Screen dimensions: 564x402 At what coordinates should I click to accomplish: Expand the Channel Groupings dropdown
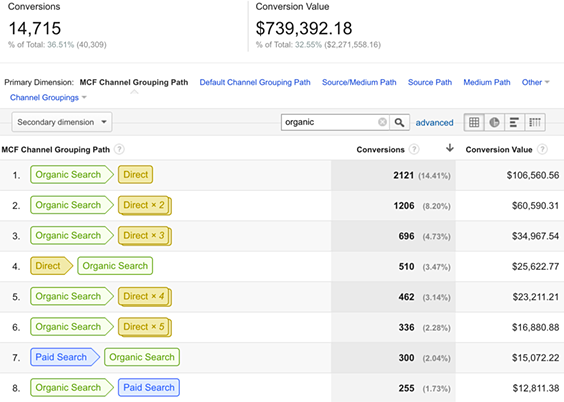(48, 97)
